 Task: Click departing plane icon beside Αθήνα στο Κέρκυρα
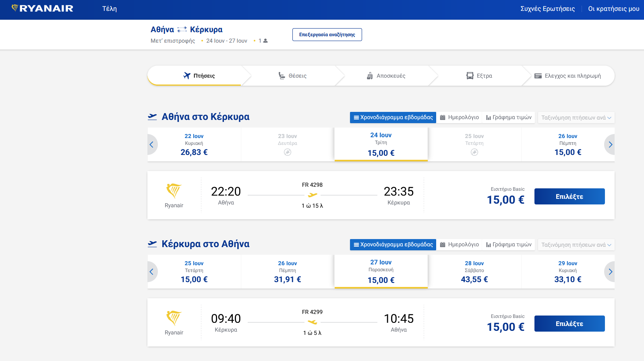coord(152,117)
